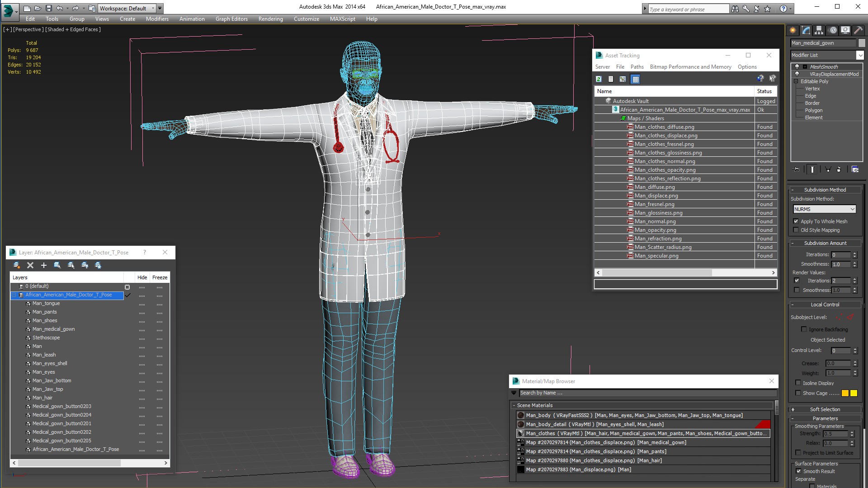This screenshot has width=868, height=488.
Task: Open the Graph Editors menu
Action: pyautogui.click(x=231, y=19)
